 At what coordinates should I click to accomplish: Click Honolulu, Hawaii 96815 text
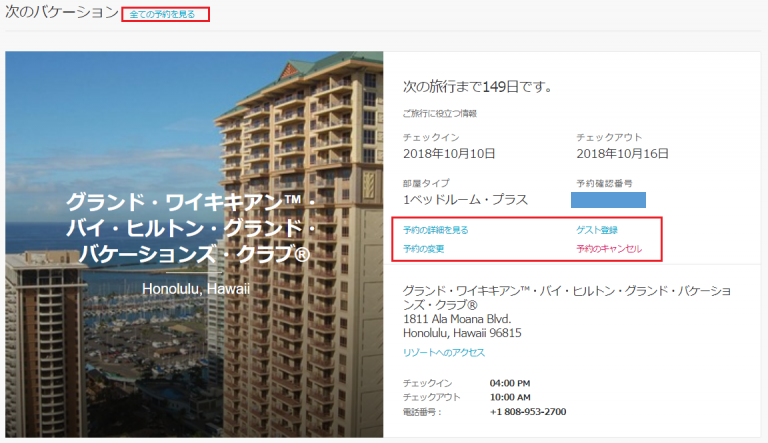pos(462,333)
